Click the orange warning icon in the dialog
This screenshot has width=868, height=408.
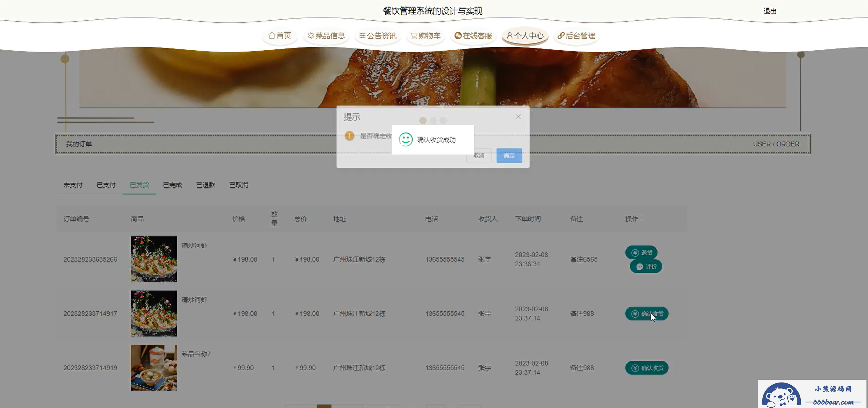pos(349,136)
